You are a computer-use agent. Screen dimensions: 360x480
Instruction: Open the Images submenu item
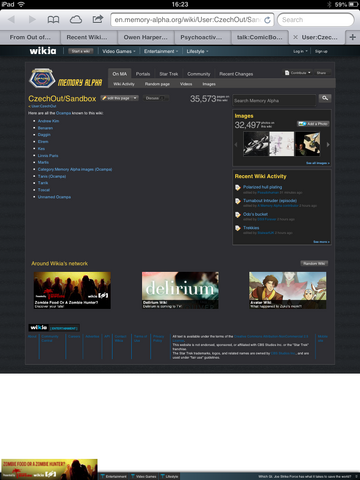point(209,84)
